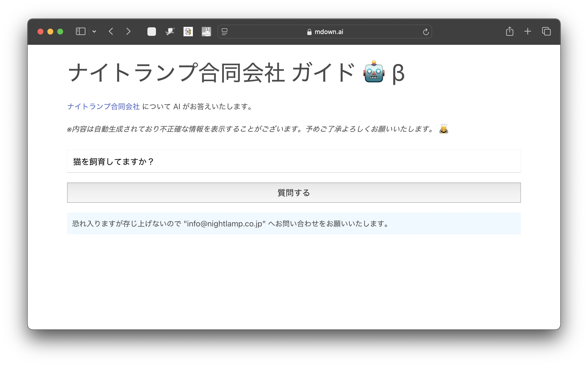Image resolution: width=588 pixels, height=366 pixels.
Task: Reload the page with refresh icon
Action: pyautogui.click(x=426, y=32)
